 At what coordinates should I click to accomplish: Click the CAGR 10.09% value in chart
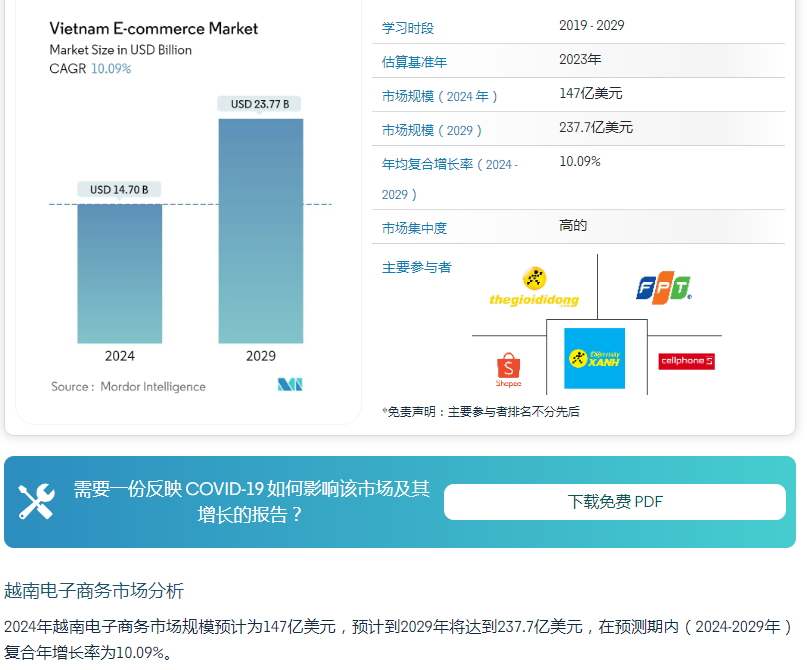[111, 69]
